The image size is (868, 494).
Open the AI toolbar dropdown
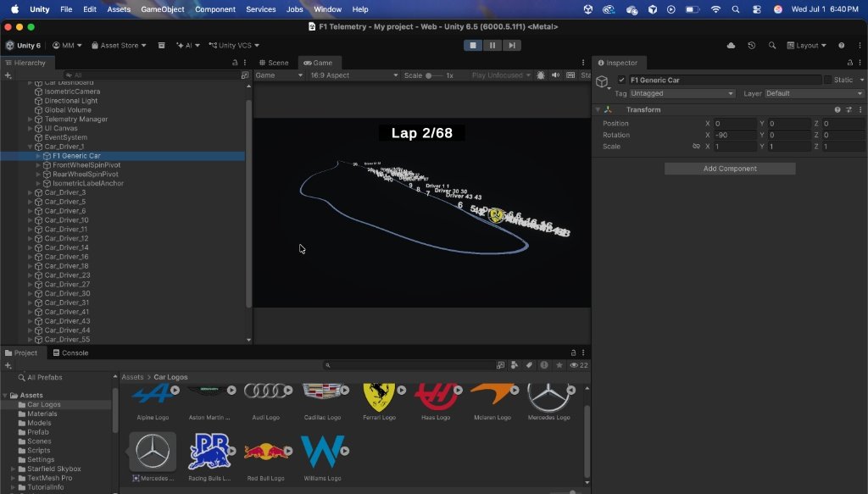pos(187,46)
